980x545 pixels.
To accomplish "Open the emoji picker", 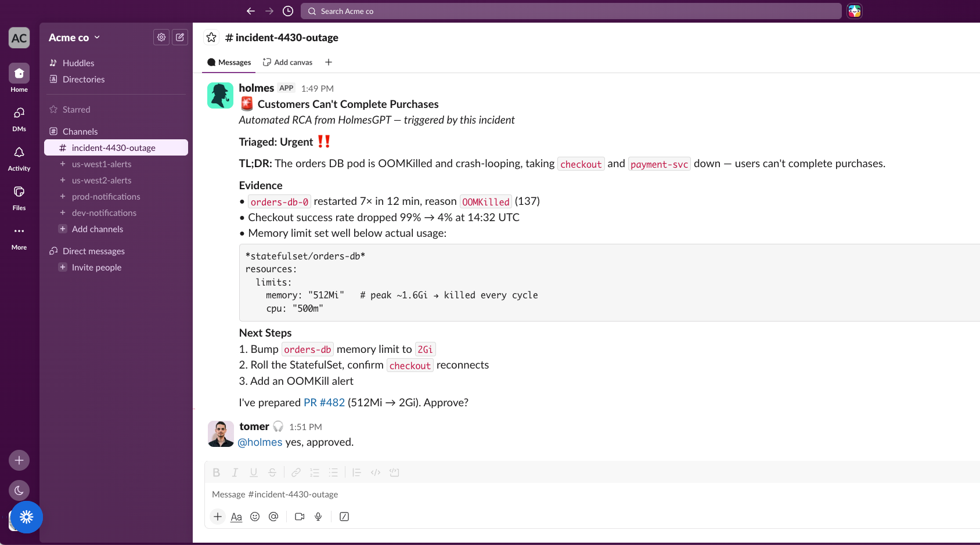I will coord(255,517).
